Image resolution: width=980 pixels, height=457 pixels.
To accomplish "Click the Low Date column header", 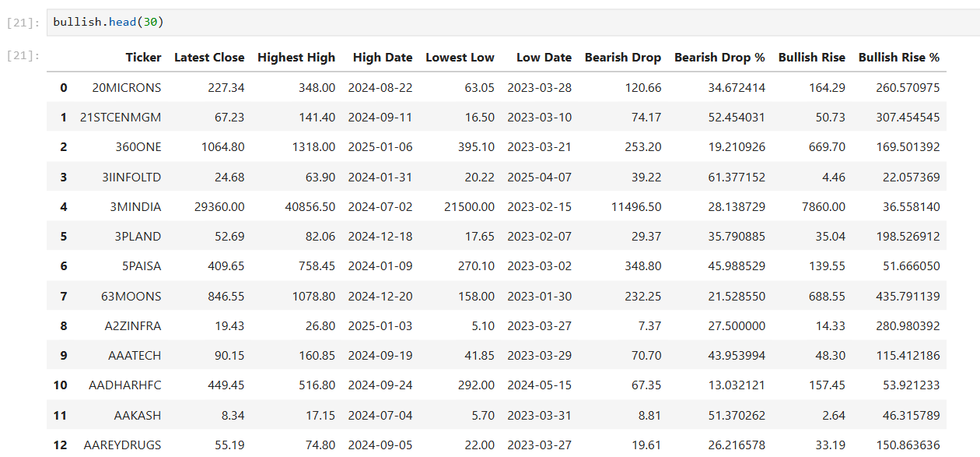I will pos(544,58).
